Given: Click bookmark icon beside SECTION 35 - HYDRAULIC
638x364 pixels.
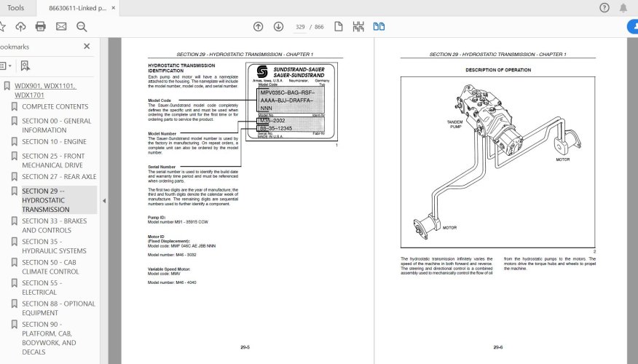Looking at the screenshot, I should 15,242.
